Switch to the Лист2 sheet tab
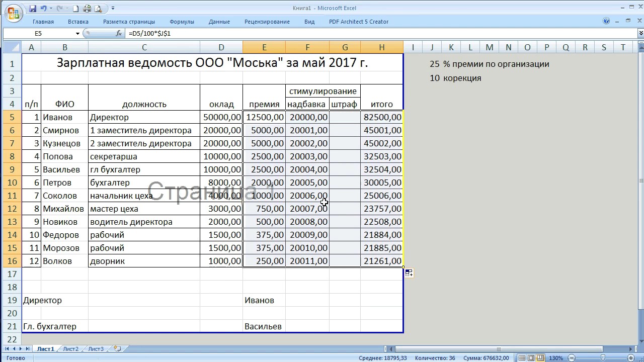 coord(70,349)
